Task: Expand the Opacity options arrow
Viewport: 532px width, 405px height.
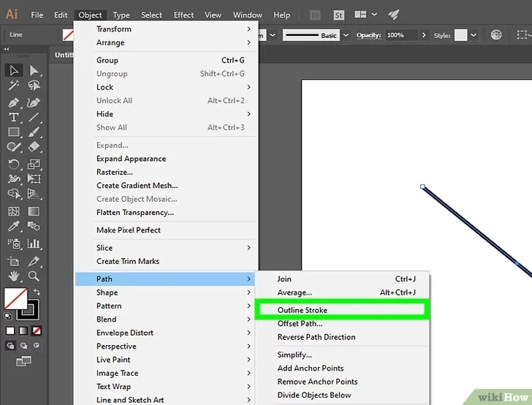Action: coord(423,35)
